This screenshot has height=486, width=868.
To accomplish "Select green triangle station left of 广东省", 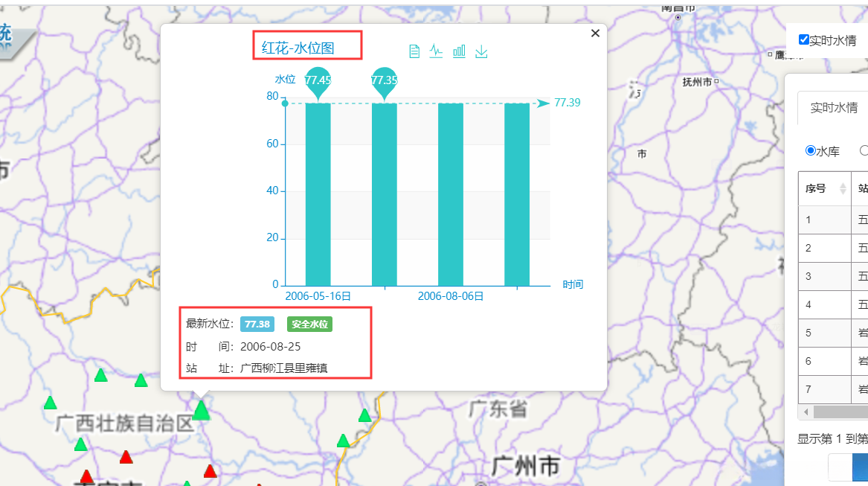I will click(x=364, y=415).
